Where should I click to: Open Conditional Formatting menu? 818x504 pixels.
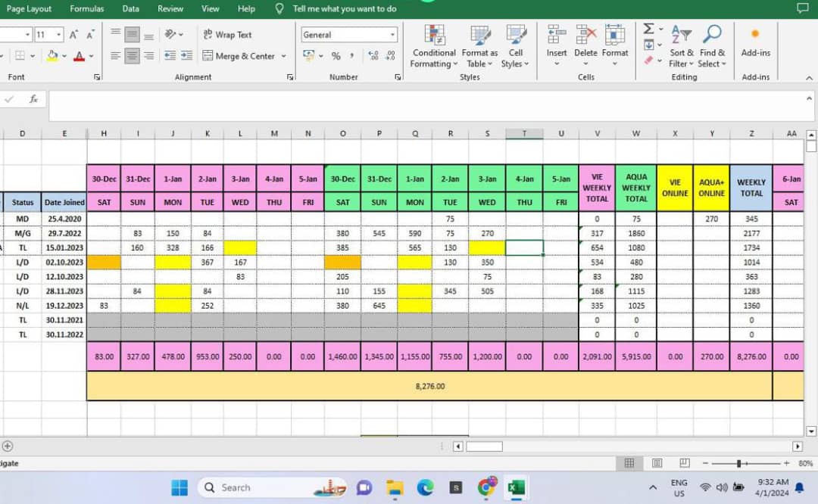[x=433, y=46]
